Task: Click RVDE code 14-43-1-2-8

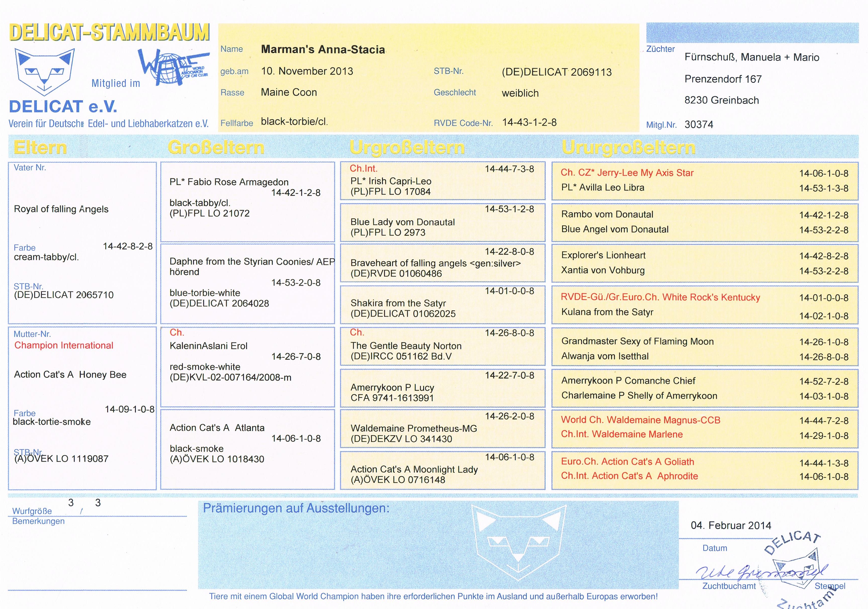Action: click(x=529, y=122)
